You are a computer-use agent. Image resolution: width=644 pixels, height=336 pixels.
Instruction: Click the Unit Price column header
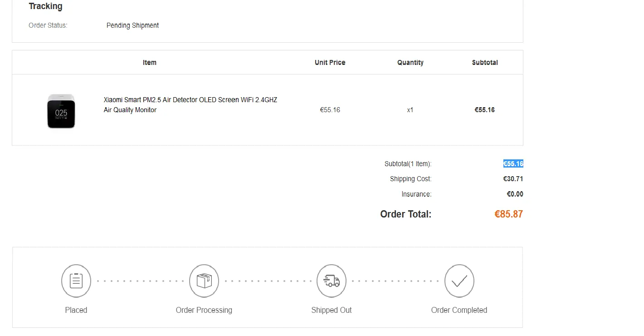coord(330,63)
